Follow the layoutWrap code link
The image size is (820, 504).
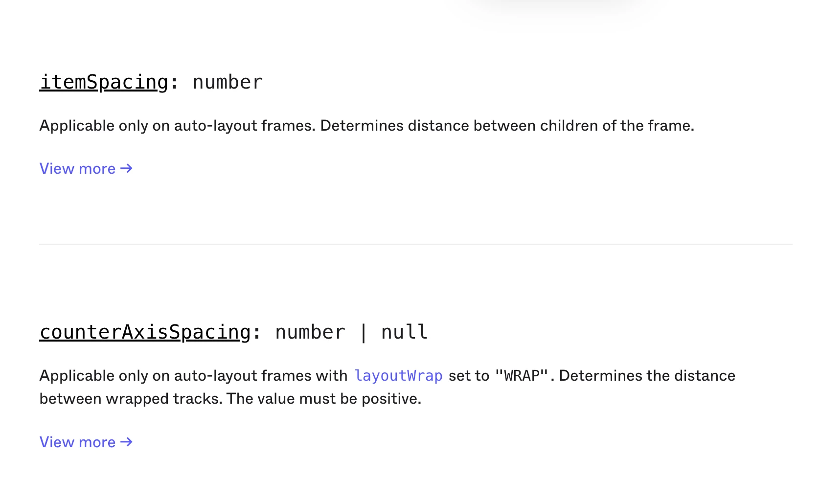[398, 376]
